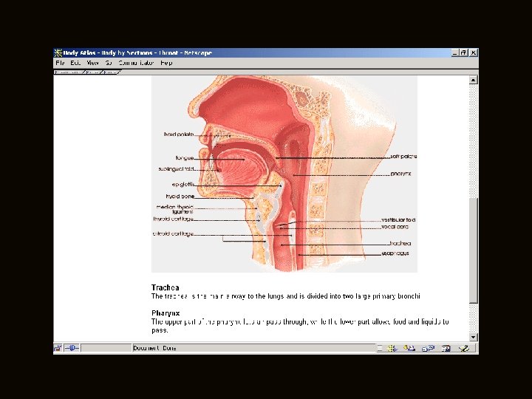Minimize the Netscape window

[x=455, y=52]
